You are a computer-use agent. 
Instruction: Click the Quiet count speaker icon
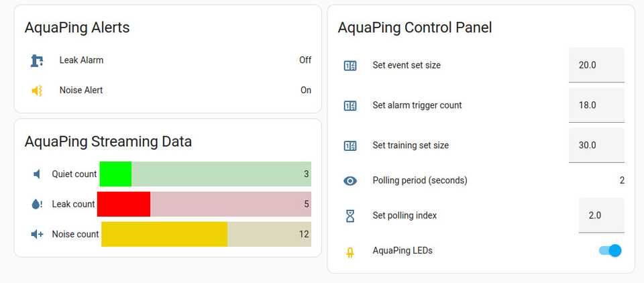coord(37,174)
